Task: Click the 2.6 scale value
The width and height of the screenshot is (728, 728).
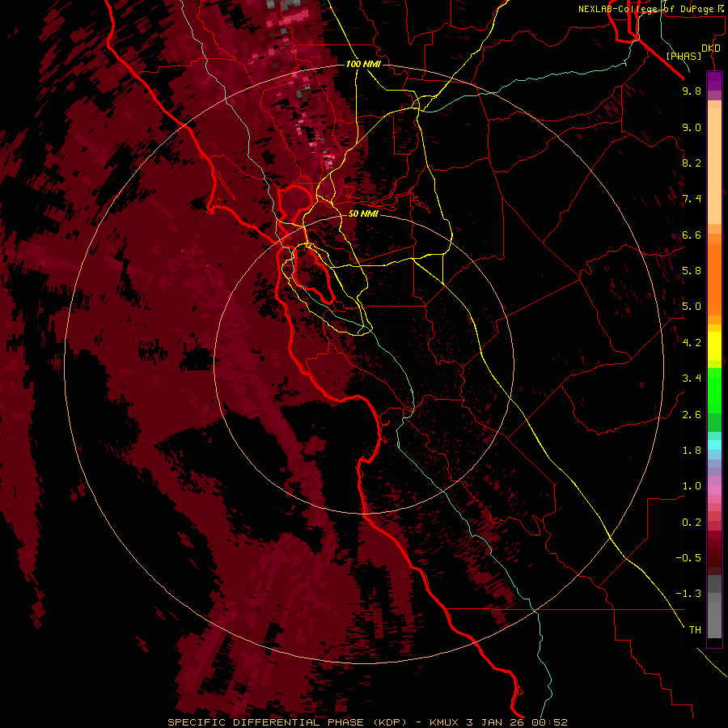Action: (692, 414)
